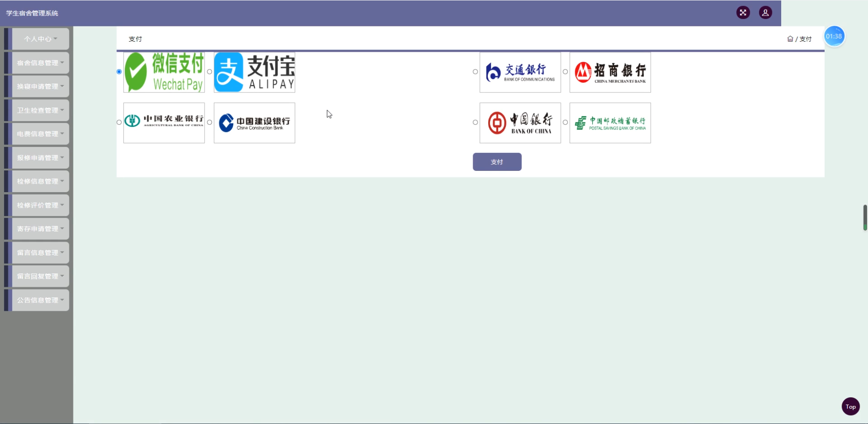
Task: Expand the 电费信息管理 sidebar menu
Action: (41, 134)
